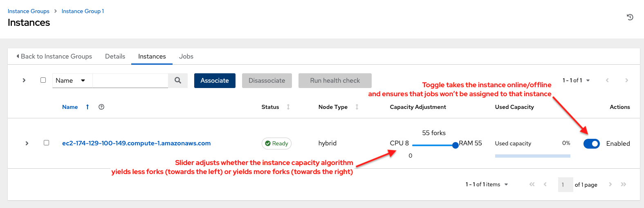The image size is (644, 208).
Task: Toggle the instance Enabled switch off
Action: point(591,144)
